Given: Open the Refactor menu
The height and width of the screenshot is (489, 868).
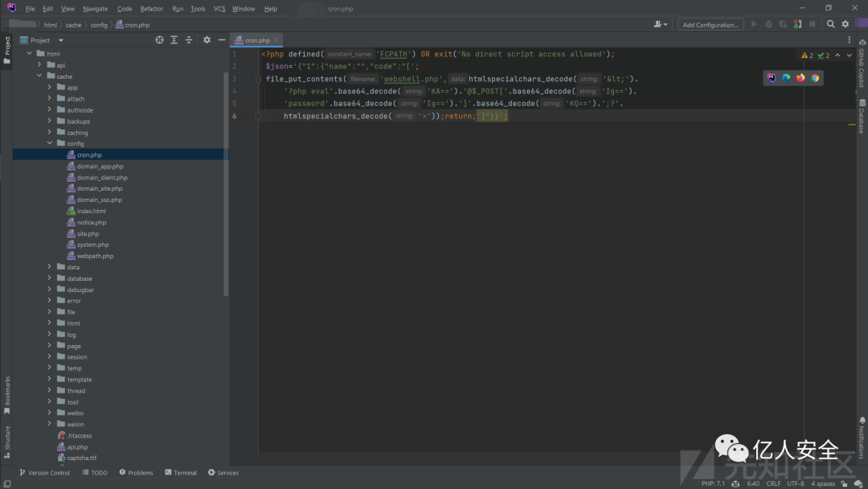Looking at the screenshot, I should point(152,9).
